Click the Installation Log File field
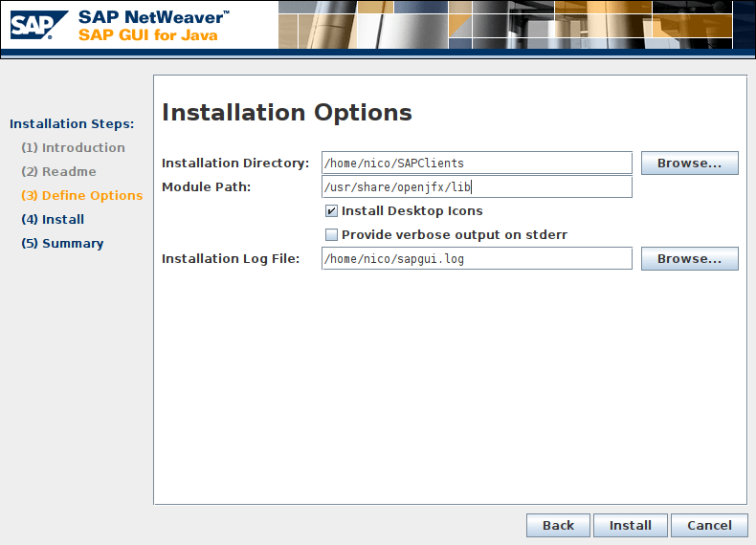 click(477, 259)
